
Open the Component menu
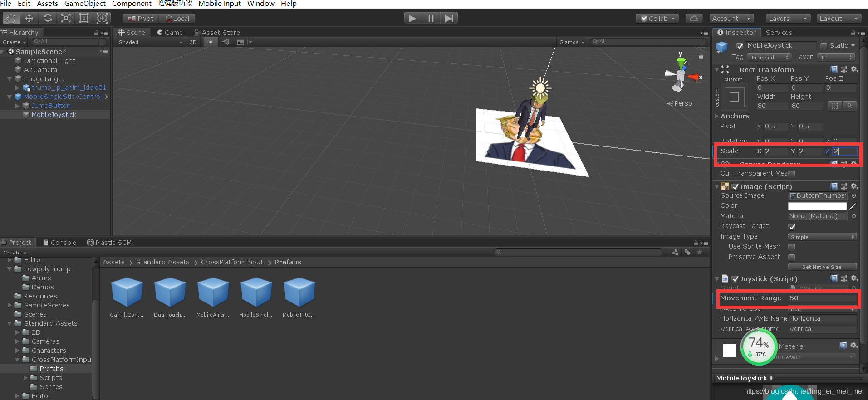(x=132, y=4)
